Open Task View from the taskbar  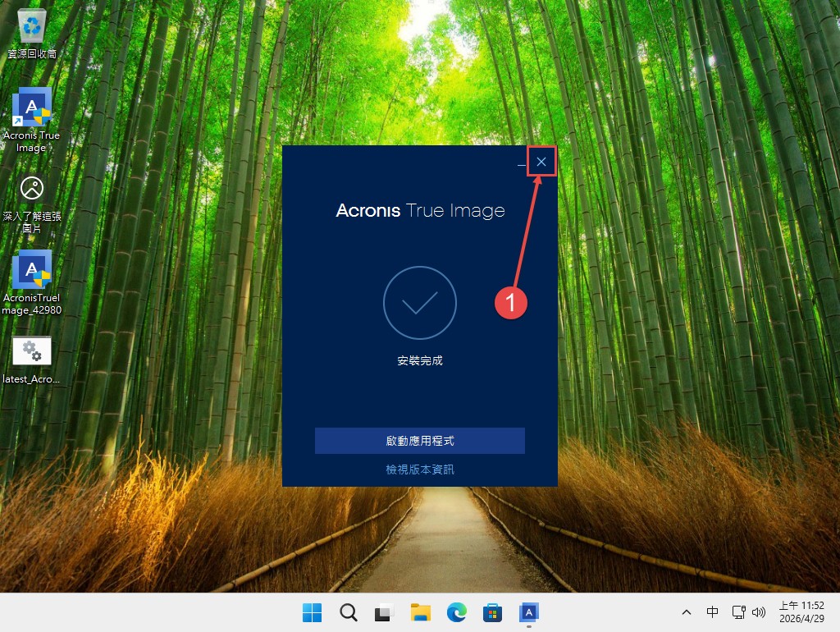tap(385, 612)
